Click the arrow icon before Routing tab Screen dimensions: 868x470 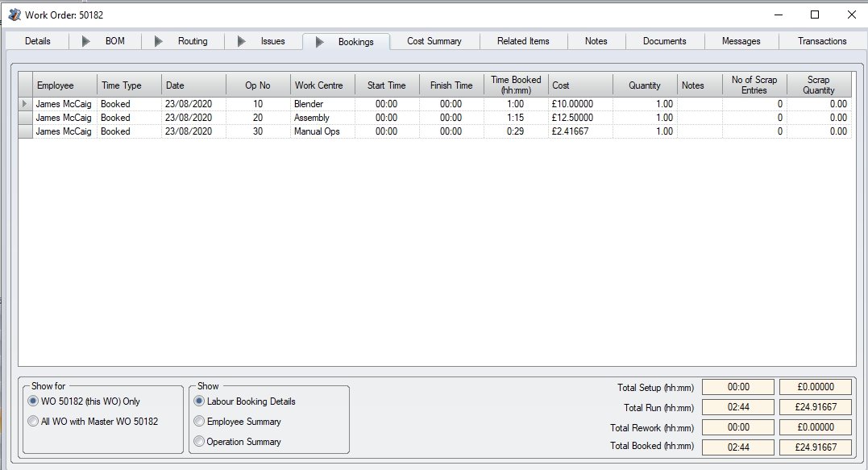coord(159,41)
